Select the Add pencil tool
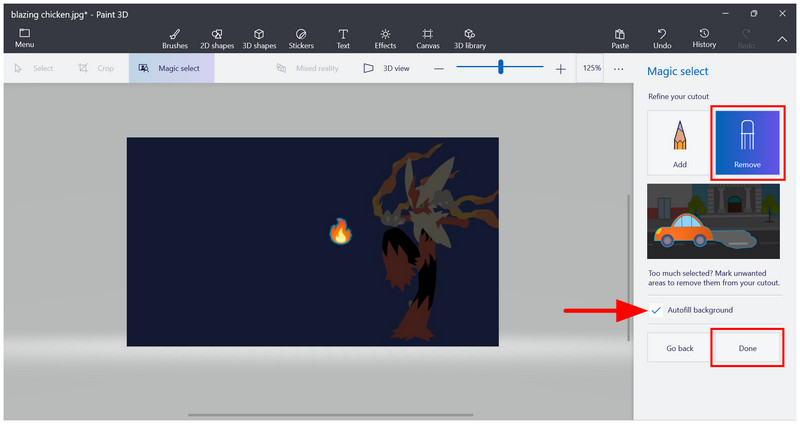The width and height of the screenshot is (800, 424). [x=679, y=143]
